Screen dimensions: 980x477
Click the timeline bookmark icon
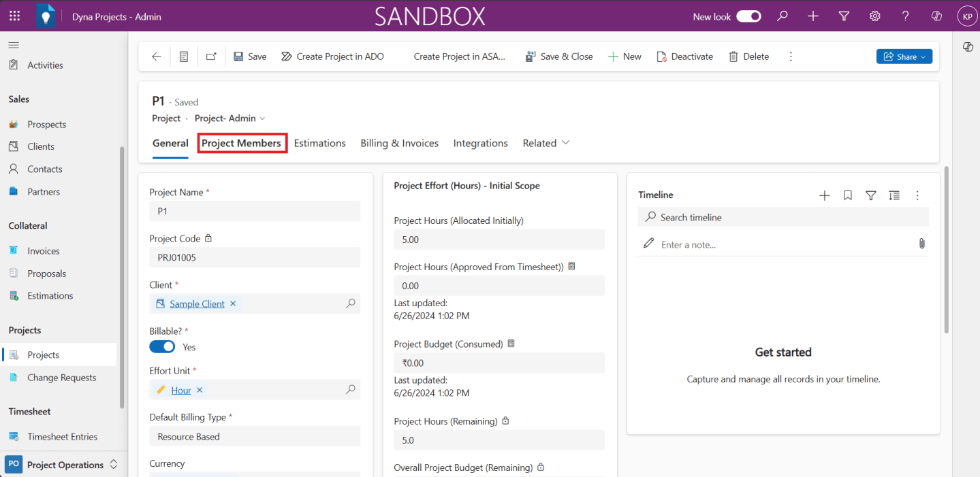(x=847, y=195)
